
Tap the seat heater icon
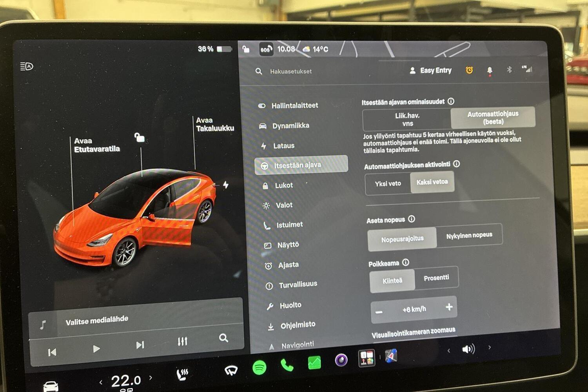(182, 375)
